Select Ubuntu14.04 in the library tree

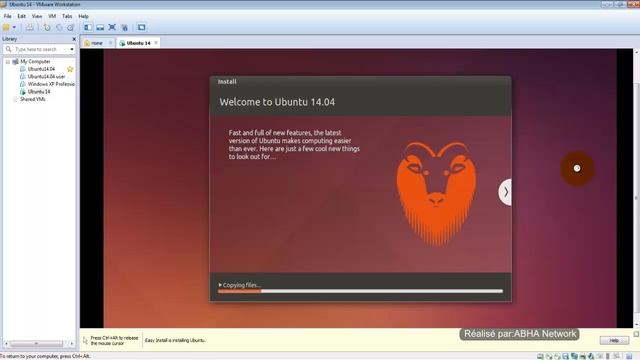(41, 69)
